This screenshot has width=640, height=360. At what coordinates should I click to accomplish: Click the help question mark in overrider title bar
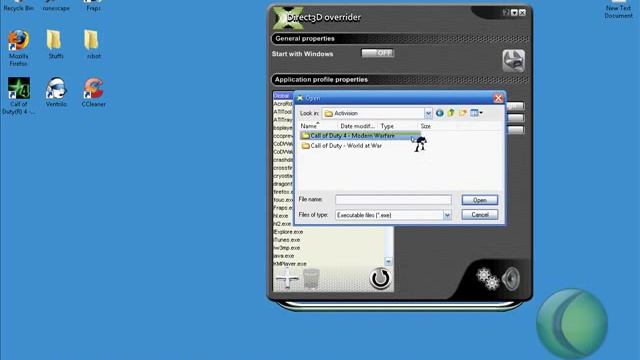pos(506,13)
